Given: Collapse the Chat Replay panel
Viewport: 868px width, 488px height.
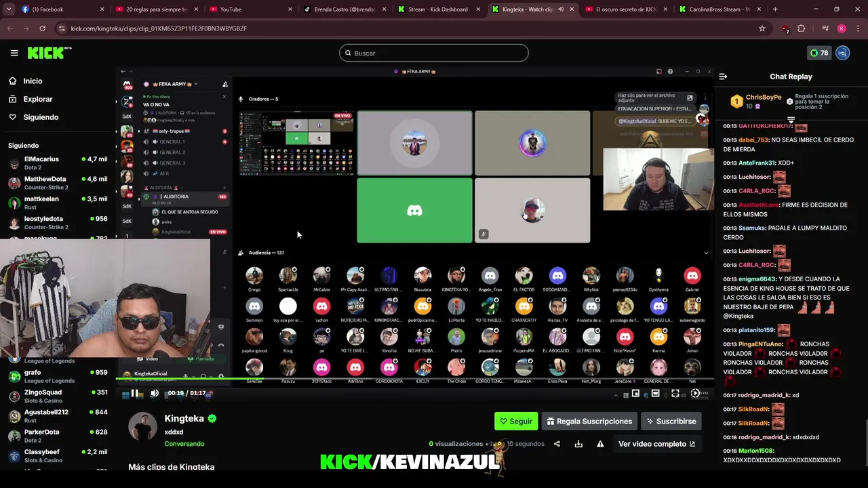Looking at the screenshot, I should pyautogui.click(x=723, y=77).
